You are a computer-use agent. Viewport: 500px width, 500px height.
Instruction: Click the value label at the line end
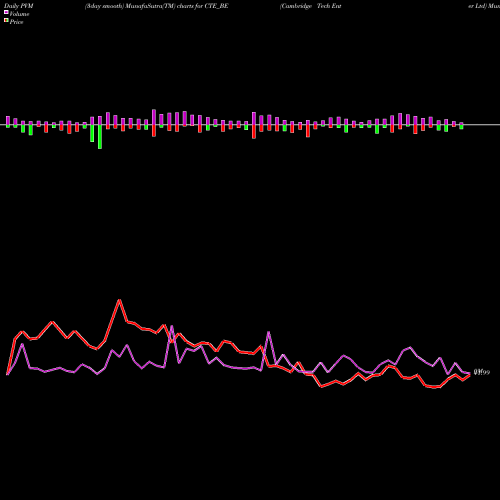[482, 372]
